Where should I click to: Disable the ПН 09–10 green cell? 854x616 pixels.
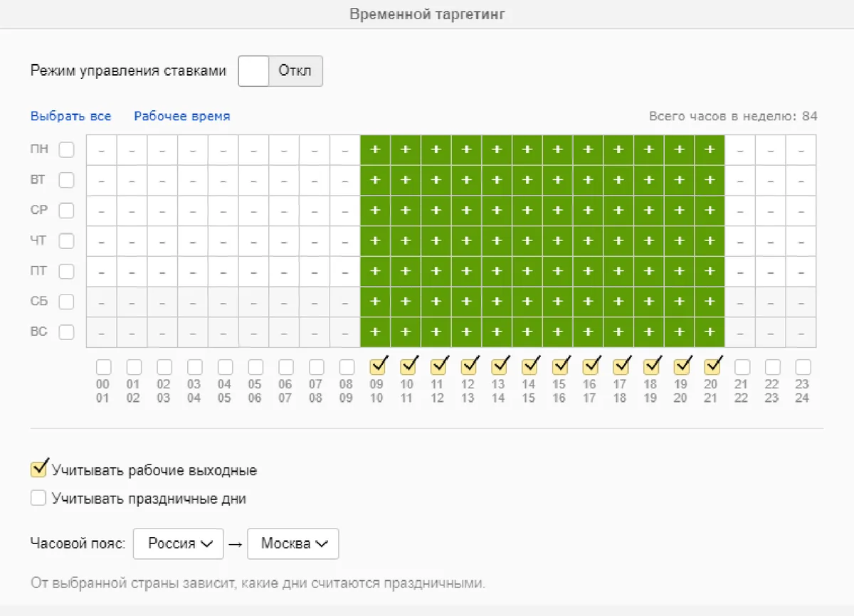pyautogui.click(x=375, y=150)
